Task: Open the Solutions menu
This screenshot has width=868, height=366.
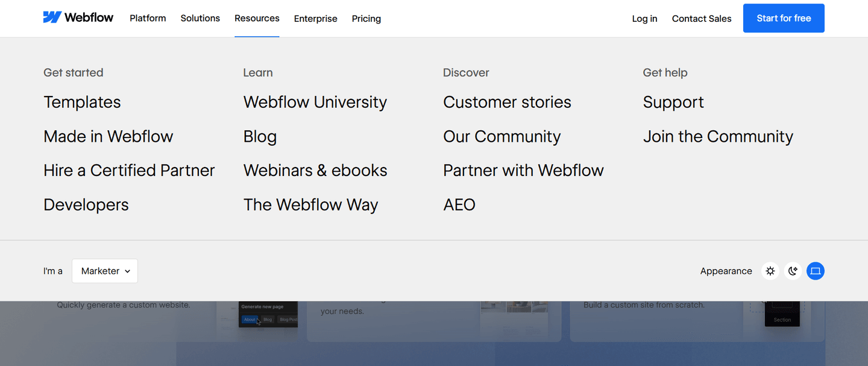Action: (x=200, y=19)
